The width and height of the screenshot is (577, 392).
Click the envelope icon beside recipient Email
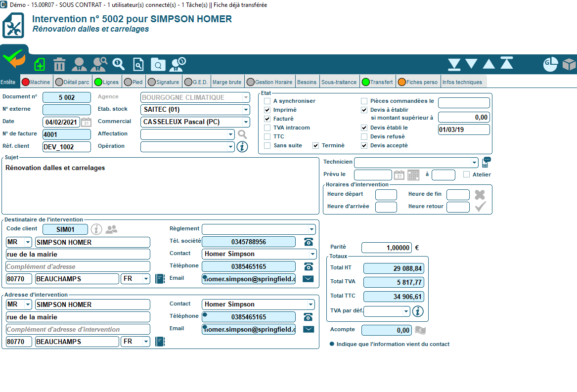(308, 279)
